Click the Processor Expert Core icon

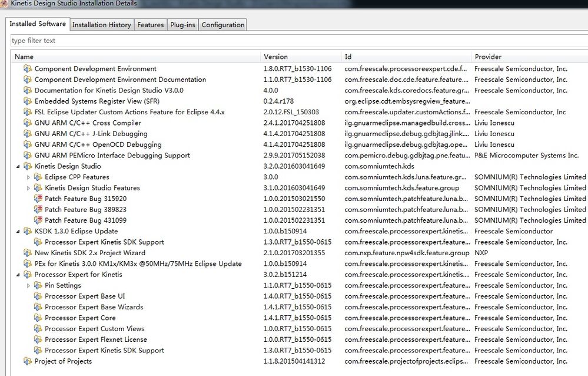(38, 318)
